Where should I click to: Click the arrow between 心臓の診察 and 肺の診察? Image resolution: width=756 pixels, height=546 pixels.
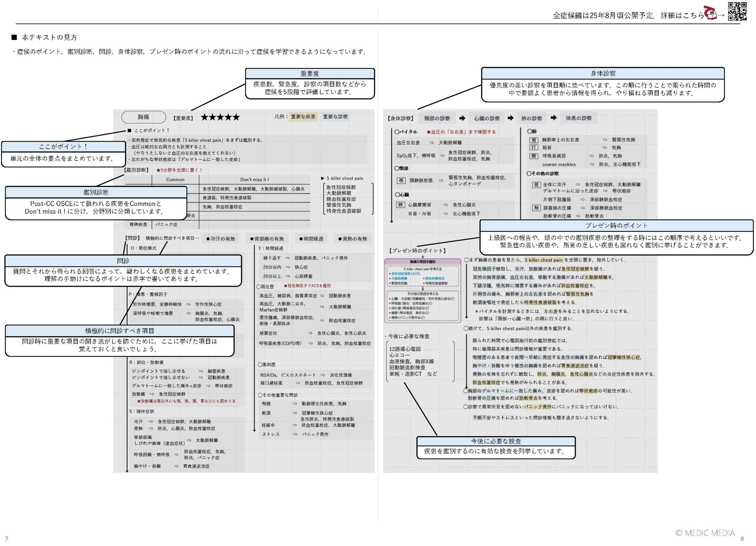510,118
